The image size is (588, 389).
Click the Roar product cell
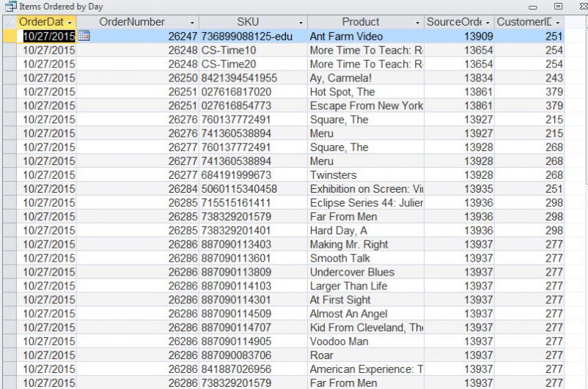coord(366,355)
